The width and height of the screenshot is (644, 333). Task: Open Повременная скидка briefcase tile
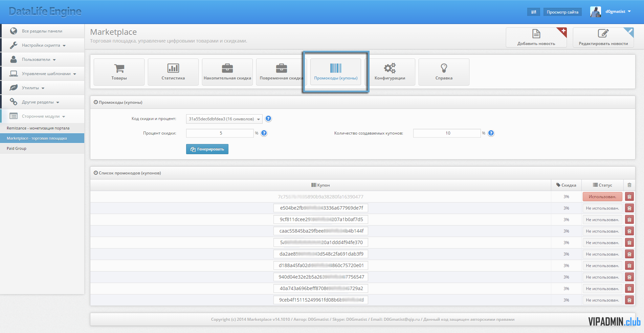click(281, 72)
